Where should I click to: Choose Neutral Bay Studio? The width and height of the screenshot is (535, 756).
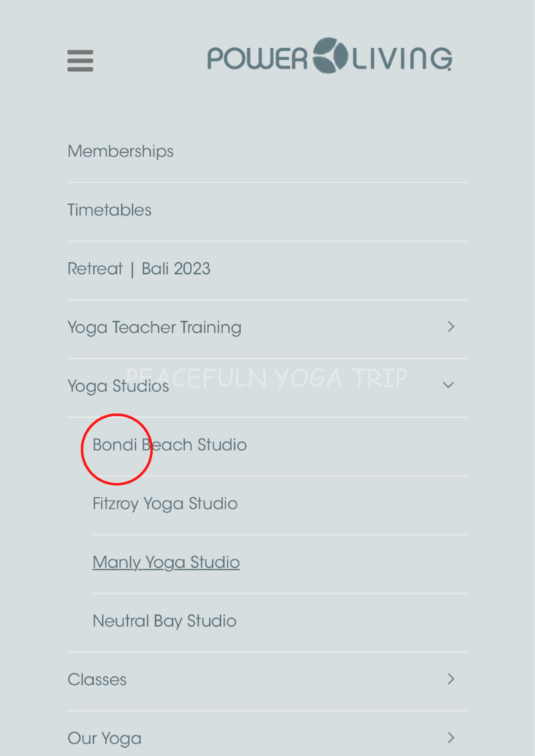tap(164, 621)
